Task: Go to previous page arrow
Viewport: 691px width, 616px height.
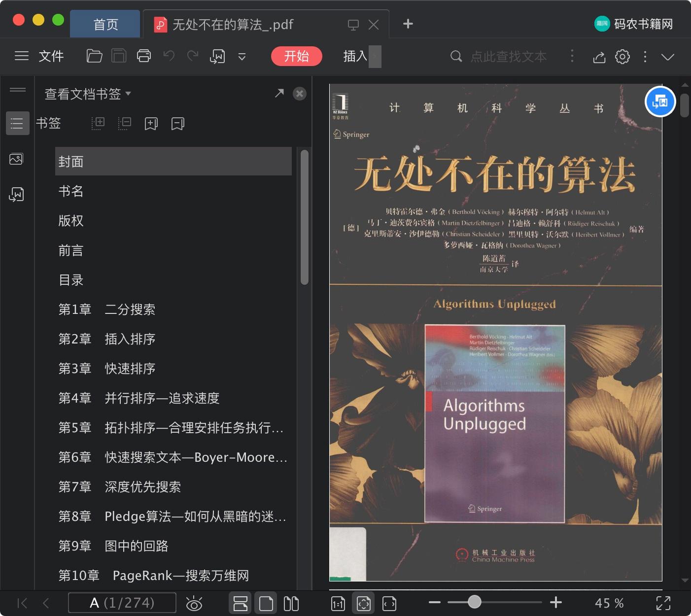Action: pyautogui.click(x=46, y=603)
